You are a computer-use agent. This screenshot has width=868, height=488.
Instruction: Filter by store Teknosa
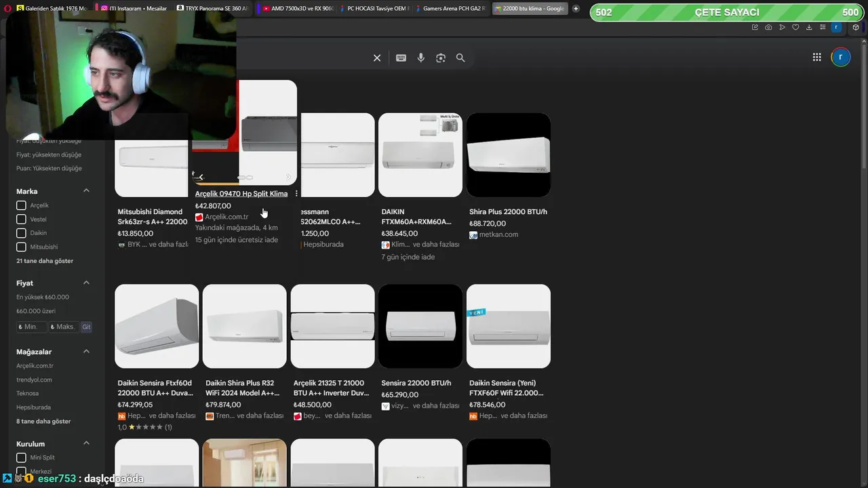27,393
